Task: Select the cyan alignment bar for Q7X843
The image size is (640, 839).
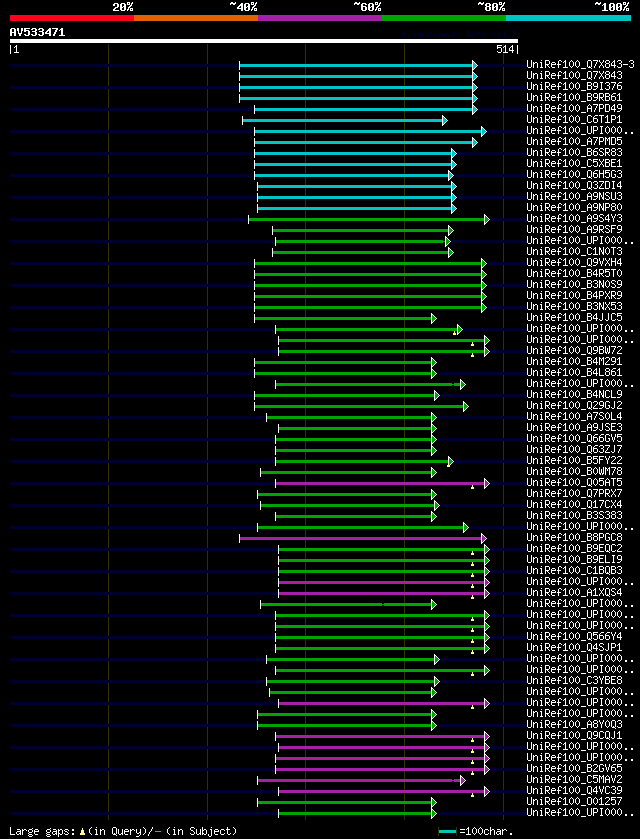Action: click(358, 76)
